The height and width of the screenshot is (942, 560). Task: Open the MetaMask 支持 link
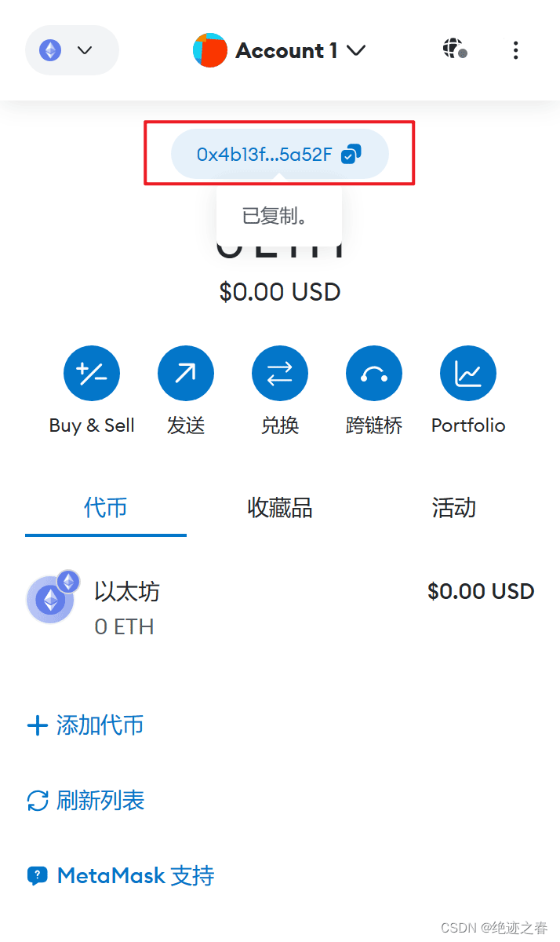click(121, 876)
